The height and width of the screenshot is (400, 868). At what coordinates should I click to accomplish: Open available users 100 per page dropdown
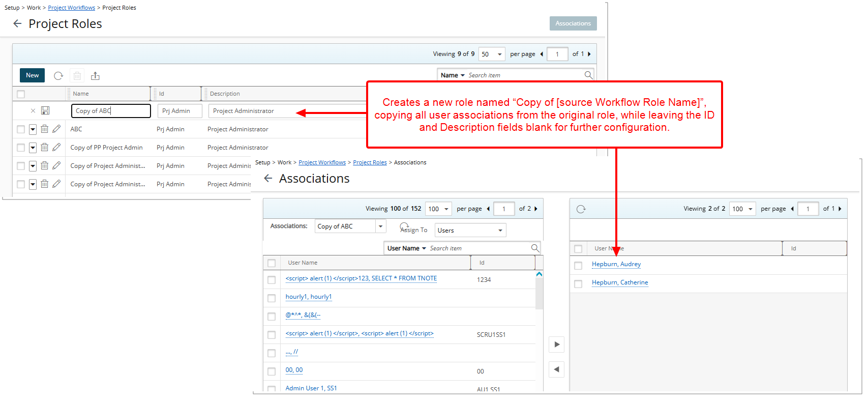(x=439, y=209)
